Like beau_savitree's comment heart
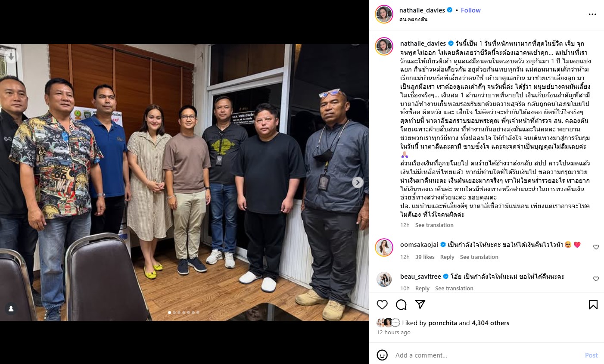604x364 pixels. pos(596,279)
